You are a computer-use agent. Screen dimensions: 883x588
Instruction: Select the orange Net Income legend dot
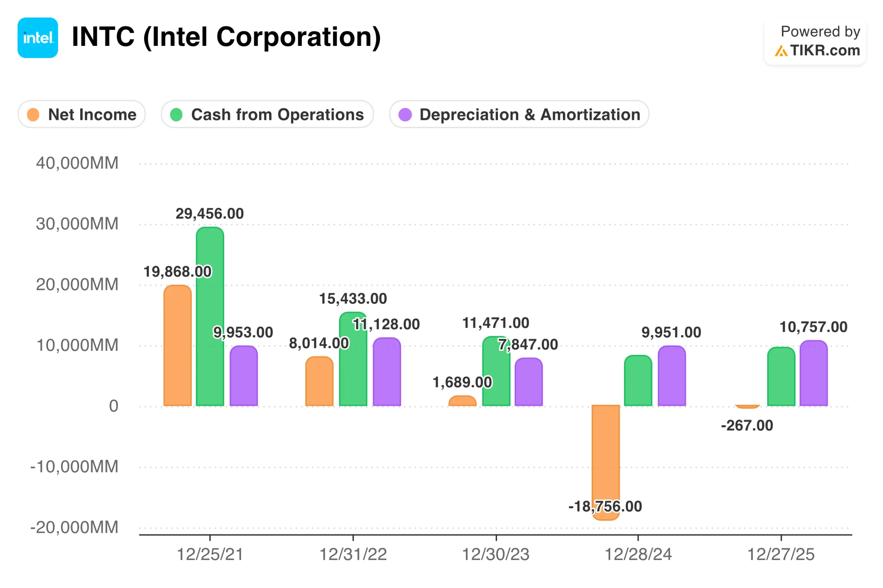click(33, 115)
